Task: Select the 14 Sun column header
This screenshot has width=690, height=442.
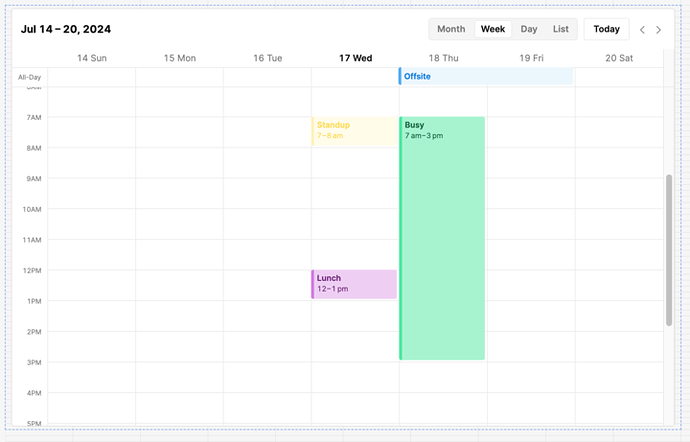Action: point(92,58)
